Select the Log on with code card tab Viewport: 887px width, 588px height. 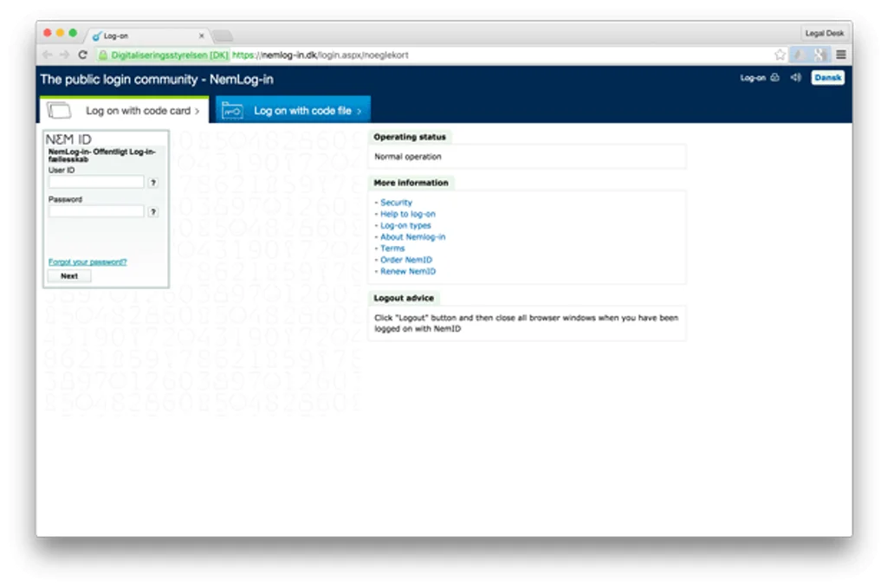click(x=125, y=110)
